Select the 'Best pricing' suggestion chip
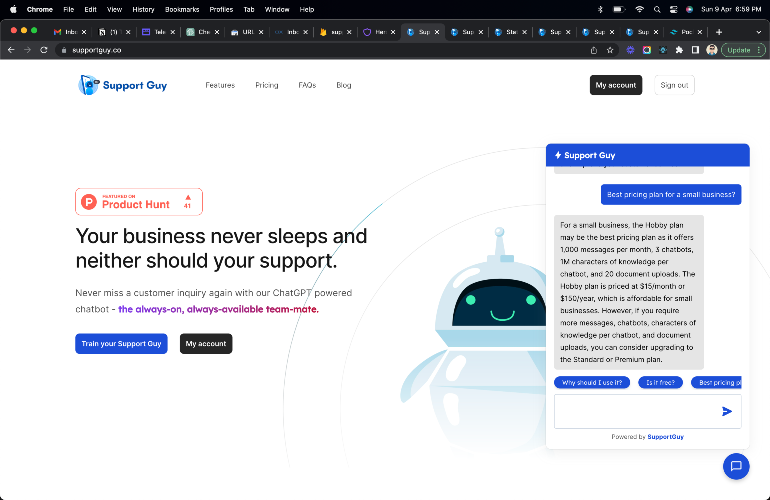This screenshot has width=770, height=500. (x=716, y=383)
